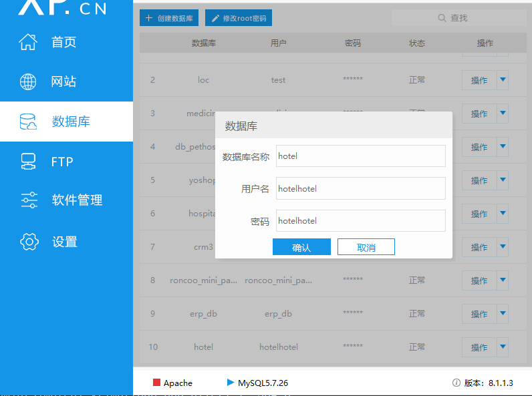Screen dimensions: 532x396
Task: Click the website (网站) globe icon
Action: tap(28, 81)
